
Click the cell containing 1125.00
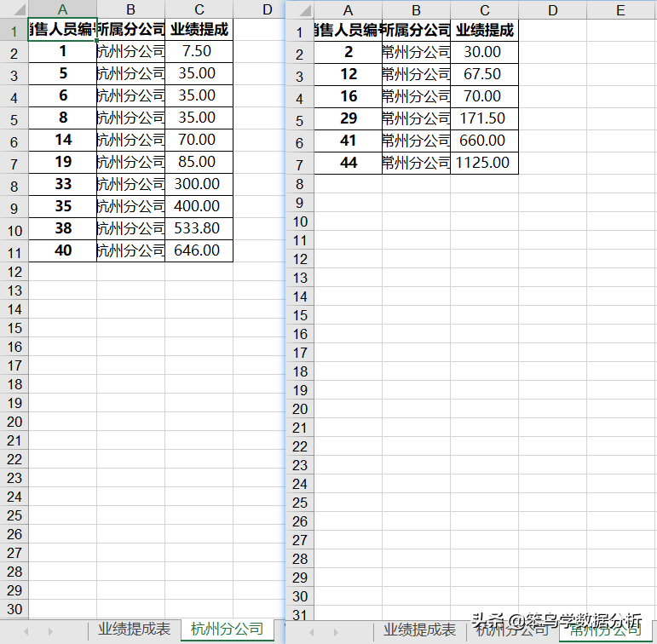[484, 163]
